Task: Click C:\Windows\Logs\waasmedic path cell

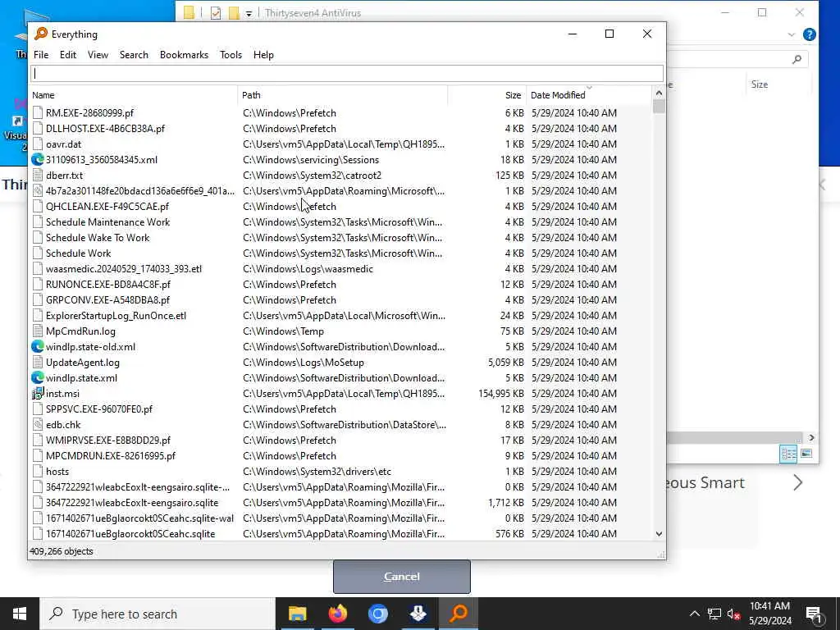Action: click(308, 268)
